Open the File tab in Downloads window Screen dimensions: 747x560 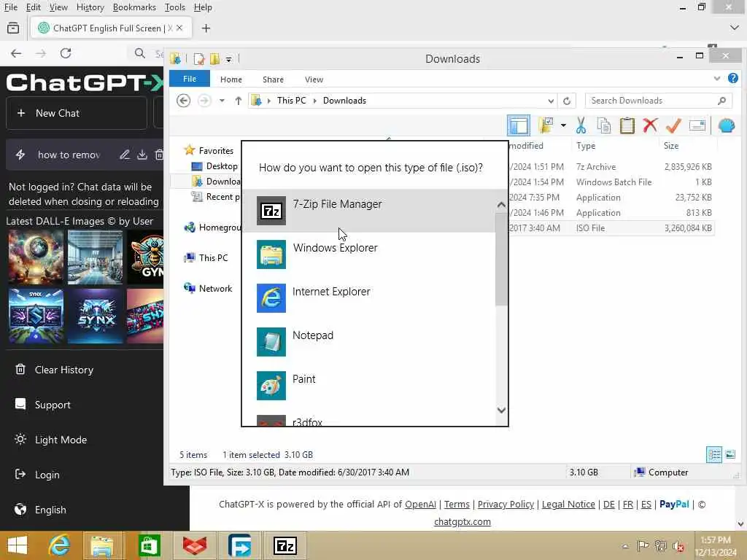[x=190, y=79]
